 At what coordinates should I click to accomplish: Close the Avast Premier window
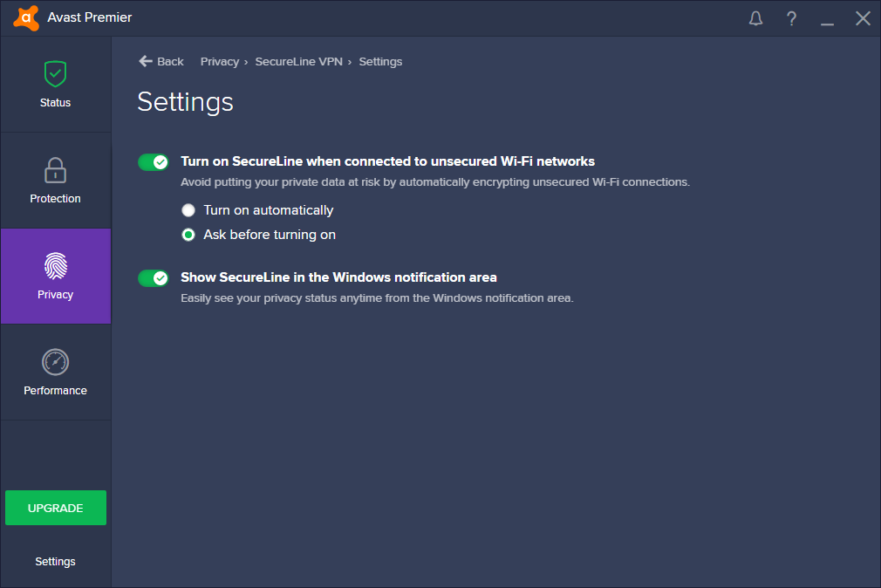[x=863, y=18]
